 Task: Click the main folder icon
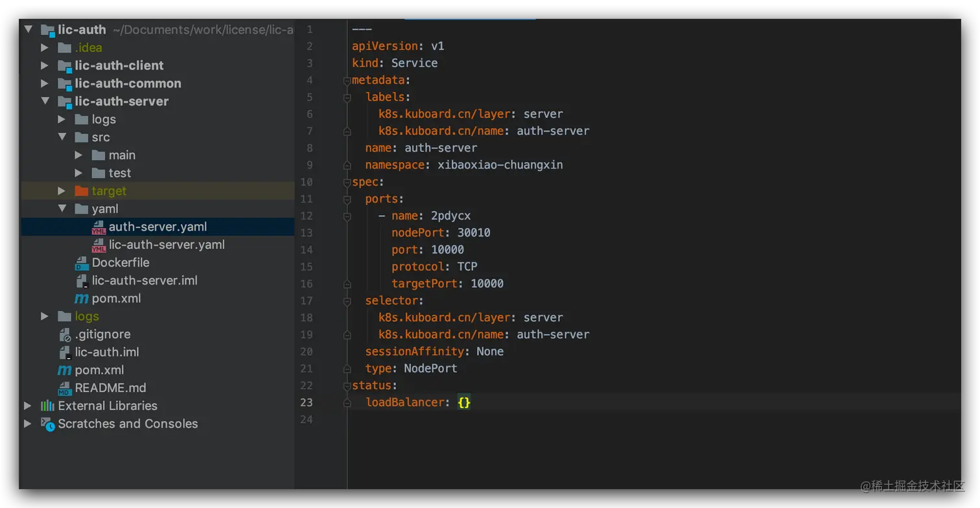click(x=98, y=155)
